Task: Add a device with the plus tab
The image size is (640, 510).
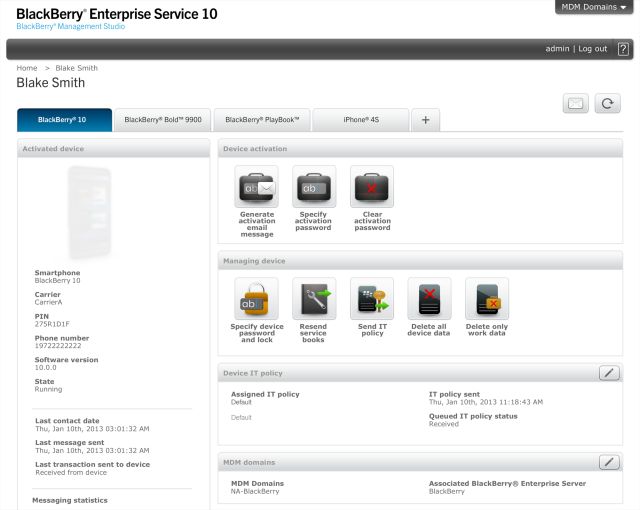Action: point(425,120)
